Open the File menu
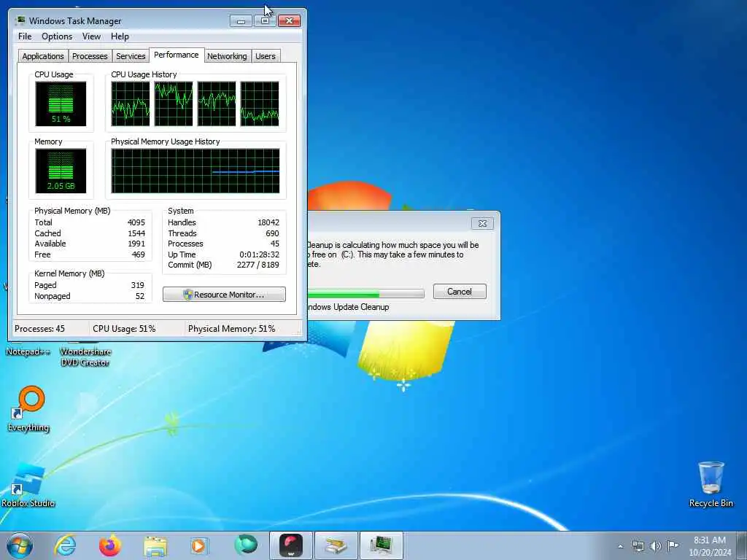Screen dimensions: 747x560 (x=25, y=36)
